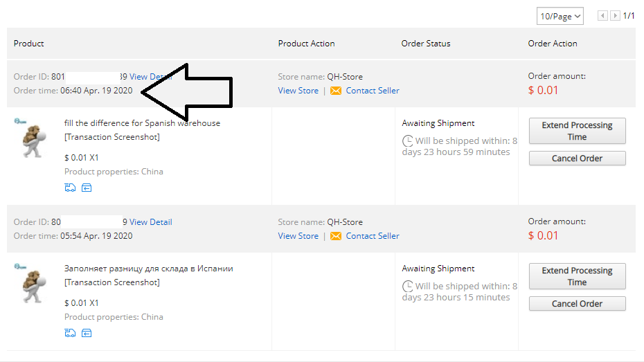Click envelope icon beside first Contact Seller
Viewport: 644px width, 362px height.
point(336,91)
